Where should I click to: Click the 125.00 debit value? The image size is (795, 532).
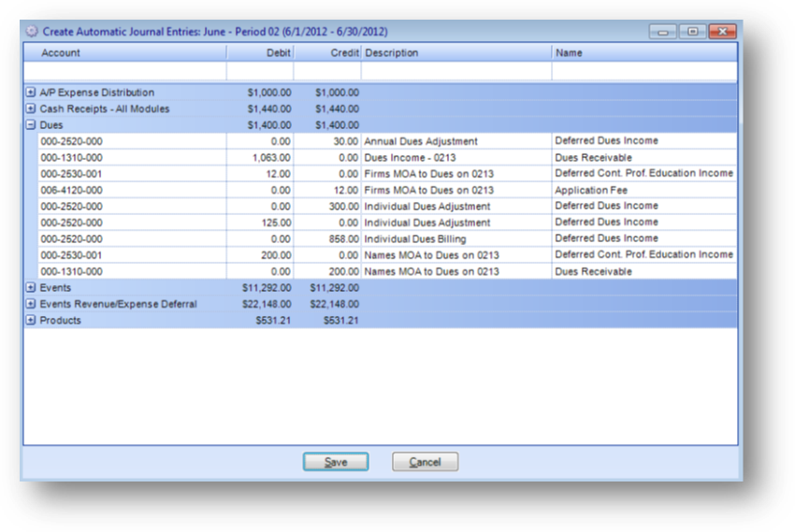276,223
